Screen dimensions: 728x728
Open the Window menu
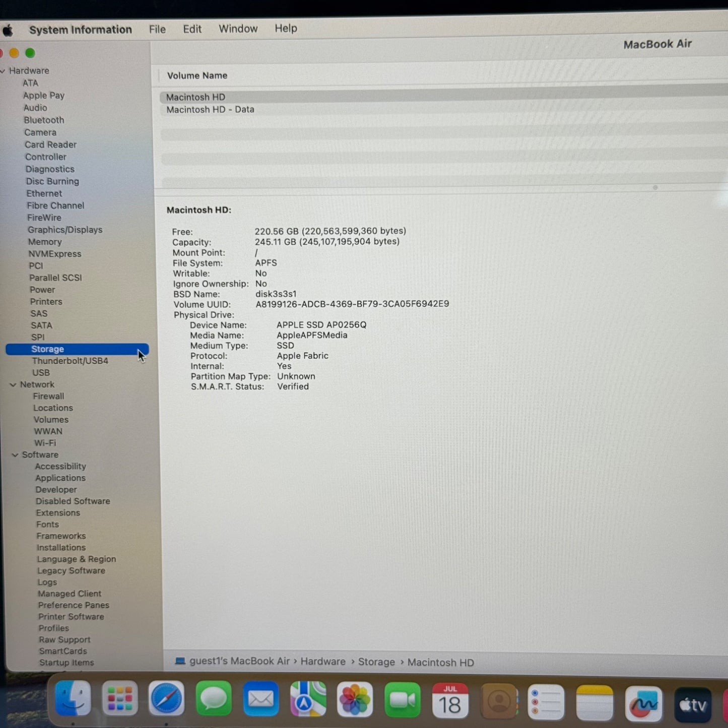click(238, 29)
